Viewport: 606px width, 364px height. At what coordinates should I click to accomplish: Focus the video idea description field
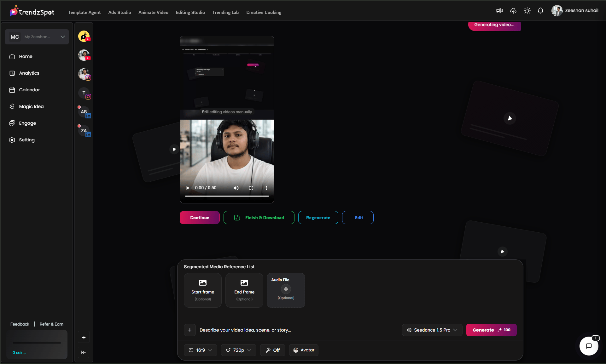click(298, 330)
